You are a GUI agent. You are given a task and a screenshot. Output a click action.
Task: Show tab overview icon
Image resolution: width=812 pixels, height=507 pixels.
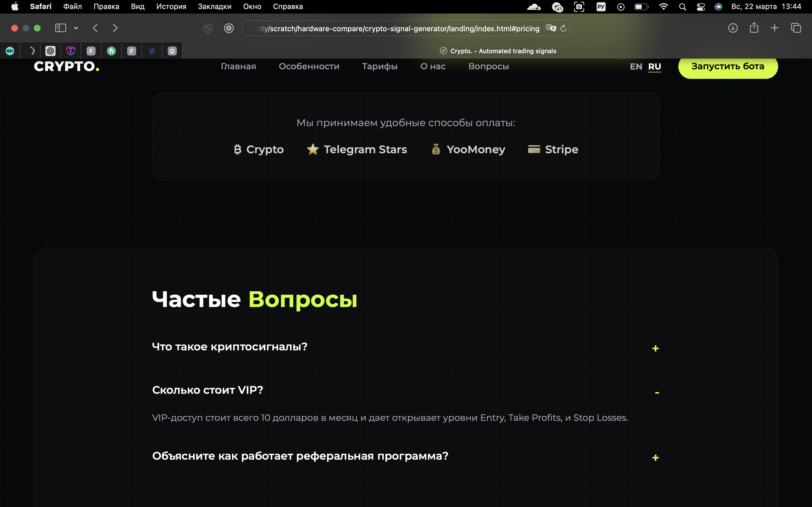tap(796, 28)
